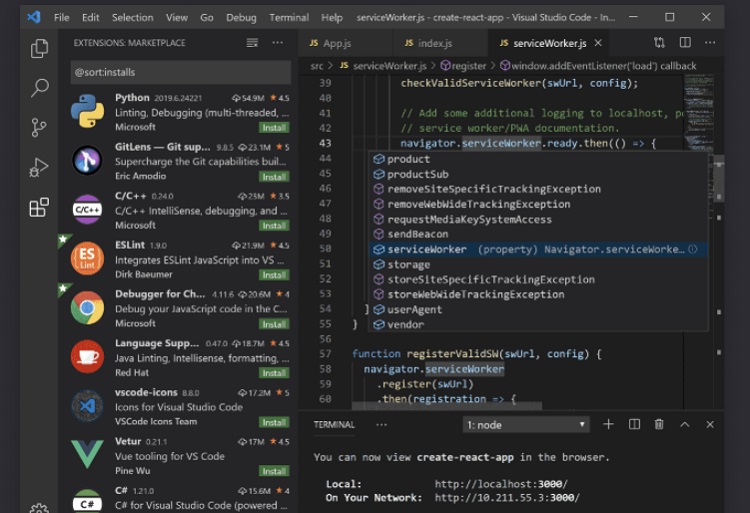Open the Help menu
This screenshot has height=513, width=750.
(331, 18)
